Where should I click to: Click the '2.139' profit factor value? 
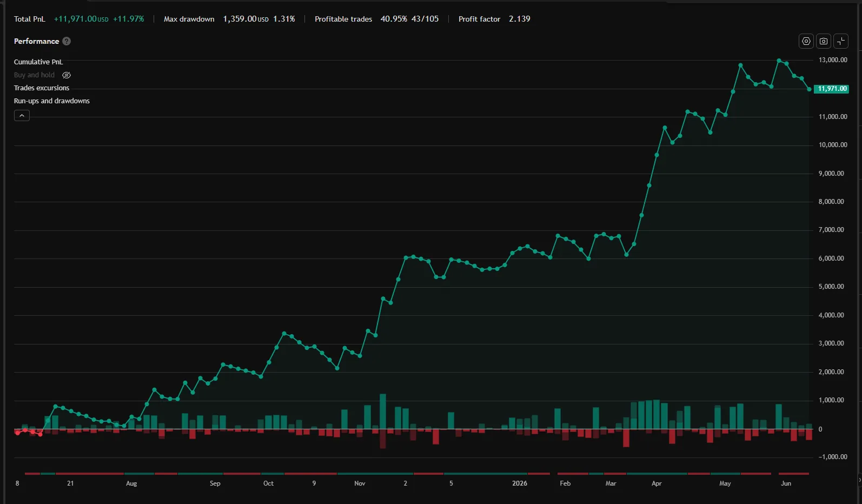click(520, 19)
